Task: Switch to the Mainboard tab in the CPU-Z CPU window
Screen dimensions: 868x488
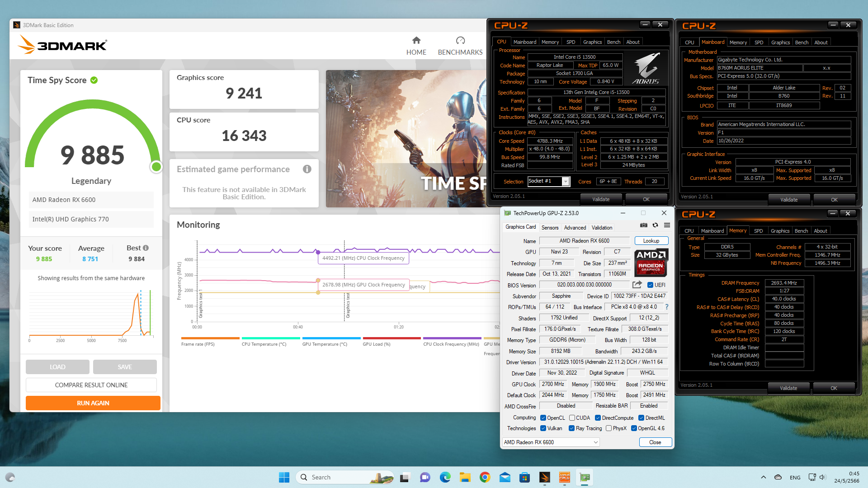Action: tap(525, 42)
